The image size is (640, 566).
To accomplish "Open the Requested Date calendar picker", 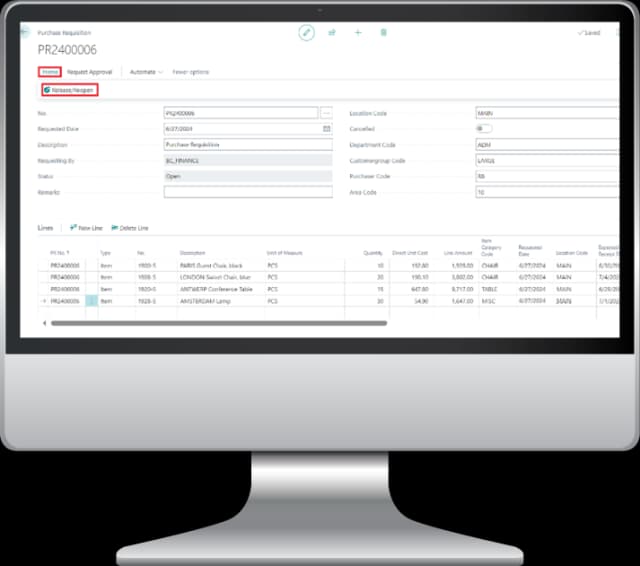I will [327, 129].
